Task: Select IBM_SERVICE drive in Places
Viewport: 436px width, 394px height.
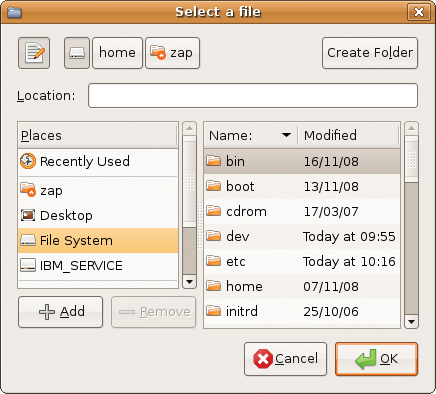Action: (x=98, y=266)
